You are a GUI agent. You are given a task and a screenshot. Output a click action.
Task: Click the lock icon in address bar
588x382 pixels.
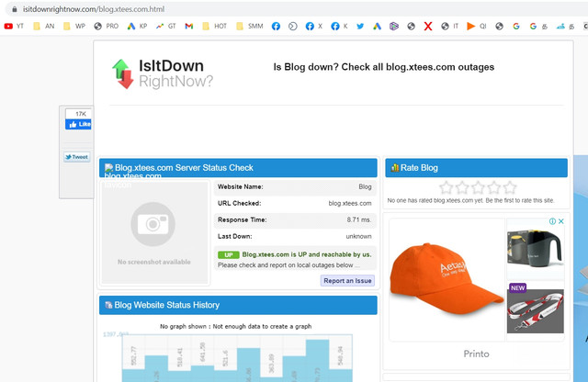15,9
